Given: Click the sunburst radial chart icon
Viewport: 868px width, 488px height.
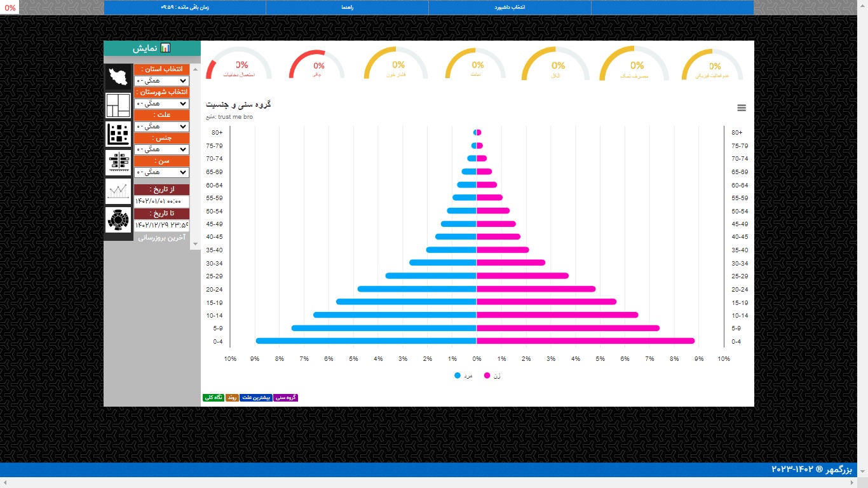Looking at the screenshot, I should [118, 220].
